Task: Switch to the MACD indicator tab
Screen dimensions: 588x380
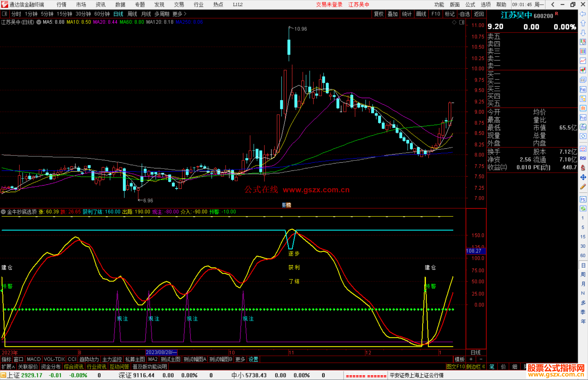Action: pos(33,359)
